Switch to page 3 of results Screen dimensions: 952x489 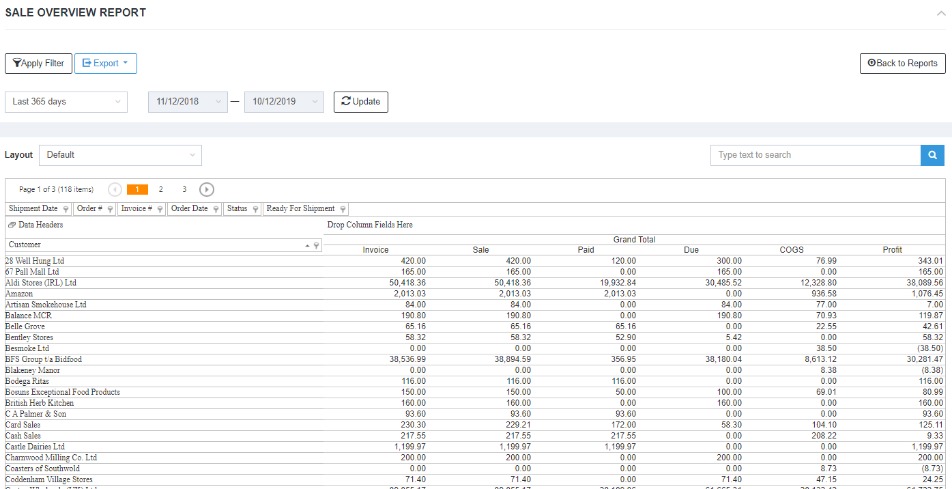[x=184, y=189]
